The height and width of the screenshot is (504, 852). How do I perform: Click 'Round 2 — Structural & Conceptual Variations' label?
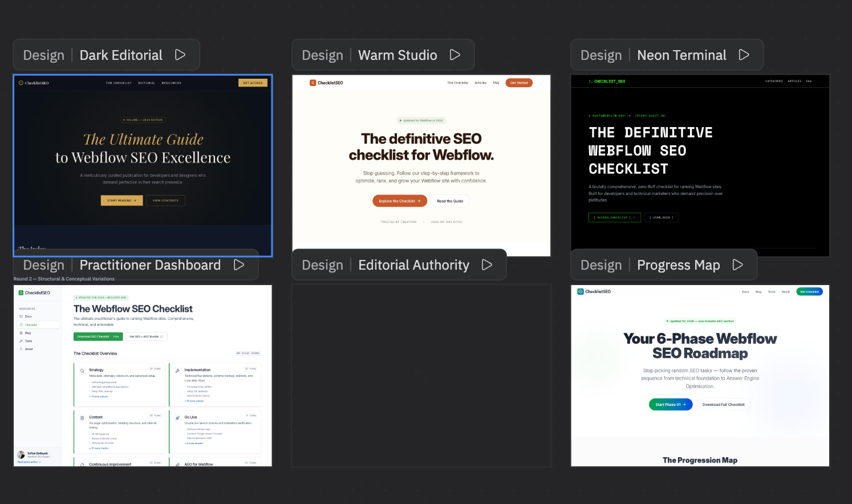click(x=64, y=279)
